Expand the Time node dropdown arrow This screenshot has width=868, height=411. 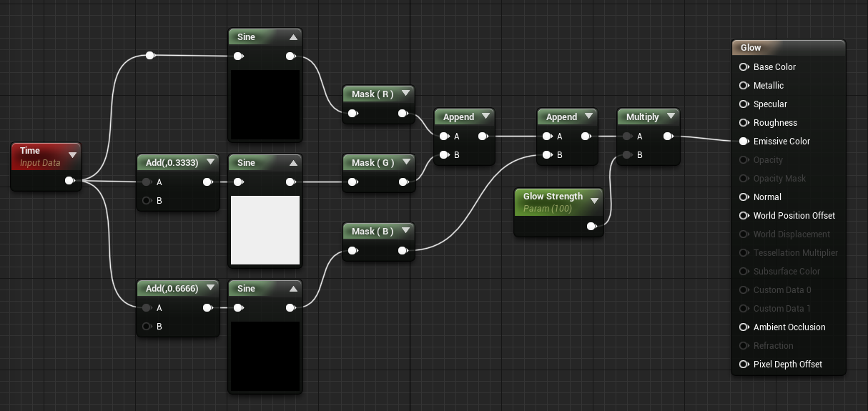click(72, 154)
